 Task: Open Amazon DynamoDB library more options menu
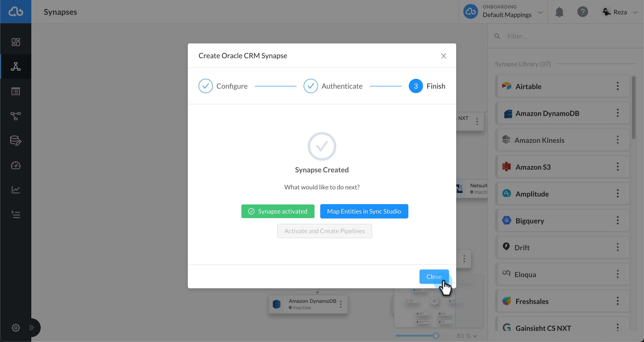click(x=617, y=113)
